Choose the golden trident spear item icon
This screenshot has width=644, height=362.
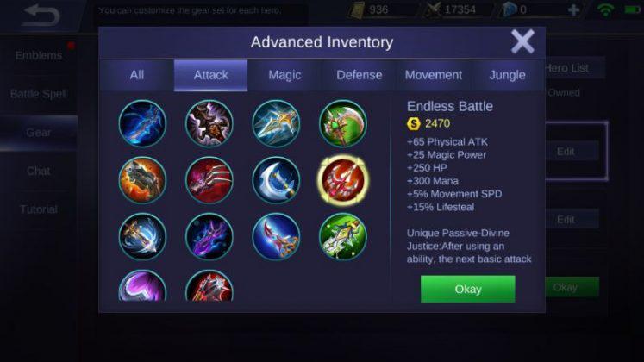point(276,123)
